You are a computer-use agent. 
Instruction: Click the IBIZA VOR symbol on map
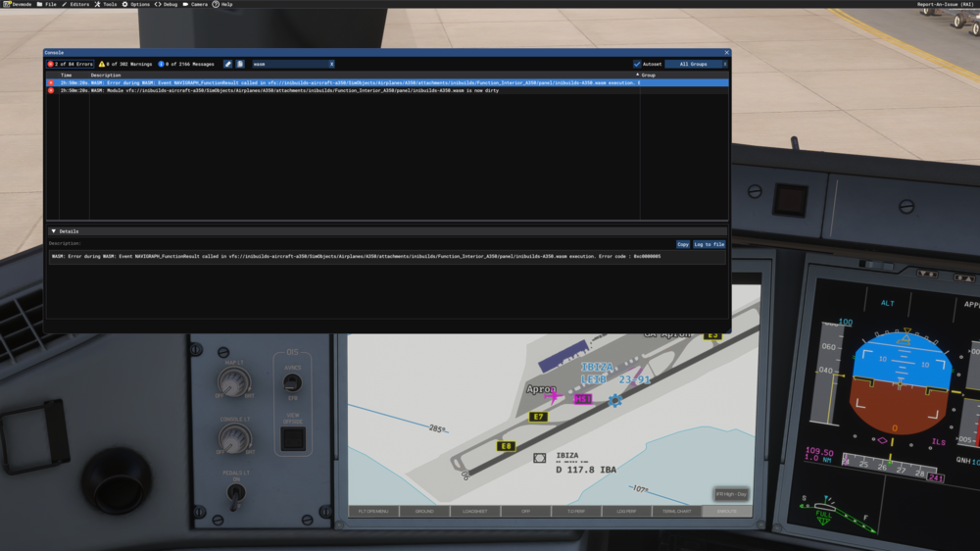pos(539,459)
